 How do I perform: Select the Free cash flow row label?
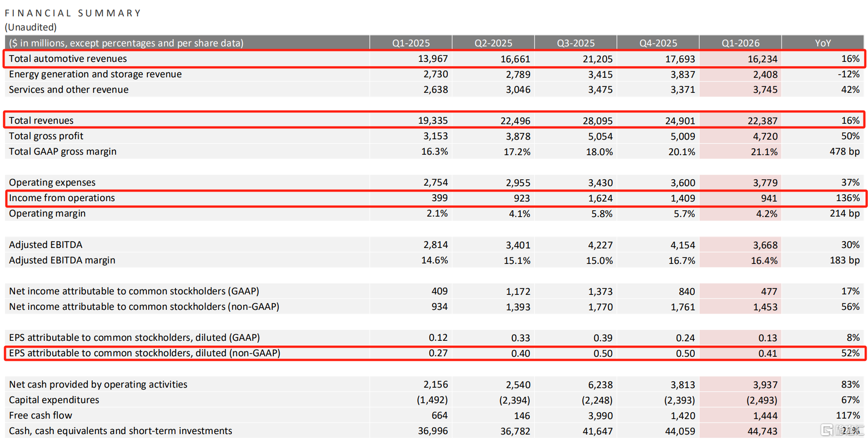40,415
